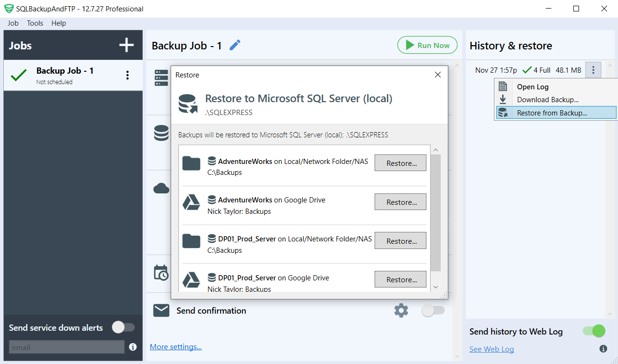Run the backup job now

pos(427,45)
